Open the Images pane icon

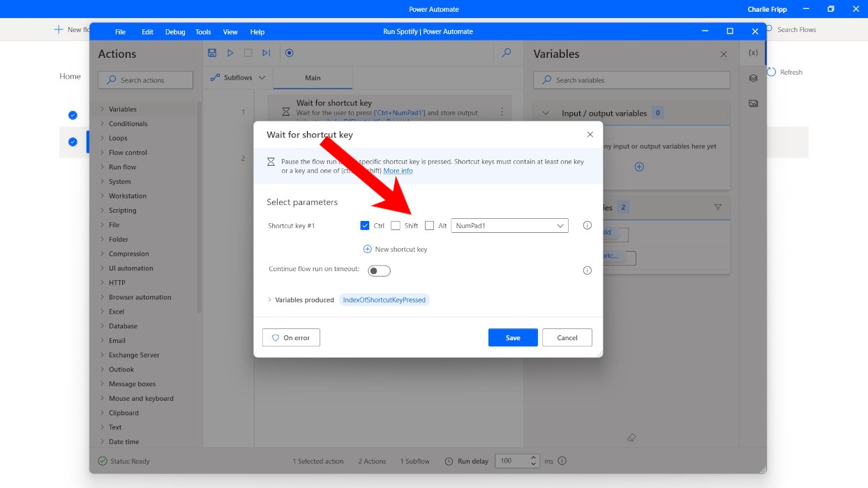753,102
